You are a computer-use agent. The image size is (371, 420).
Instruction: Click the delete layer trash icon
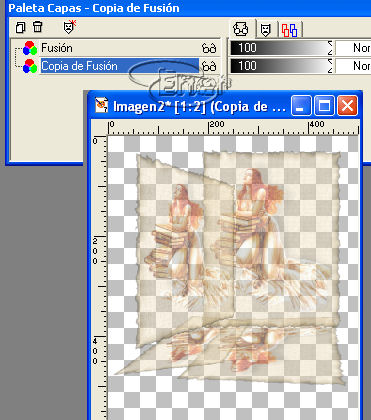point(37,27)
